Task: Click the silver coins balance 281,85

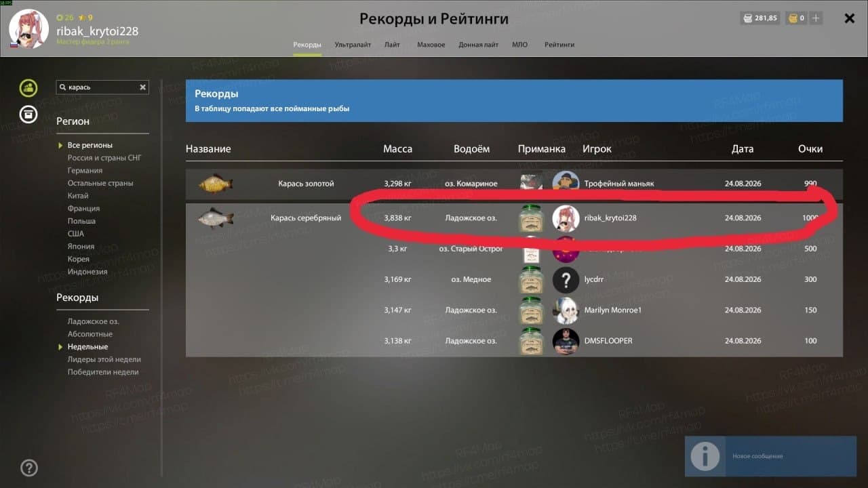Action: click(760, 18)
